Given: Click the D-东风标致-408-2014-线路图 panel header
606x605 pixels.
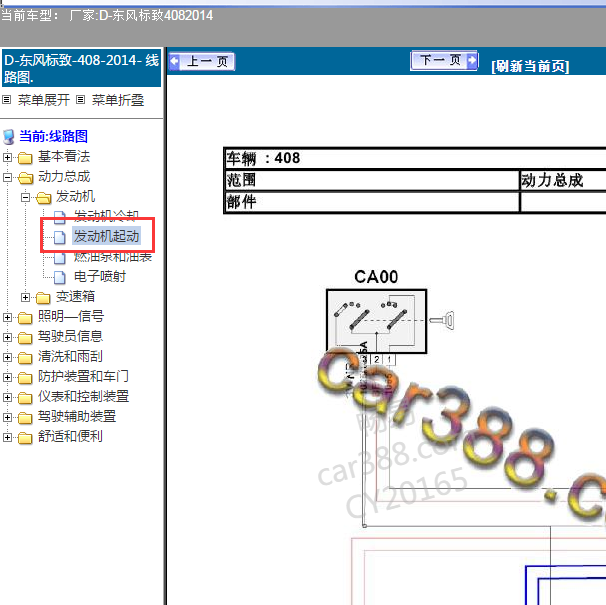Looking at the screenshot, I should pyautogui.click(x=81, y=68).
